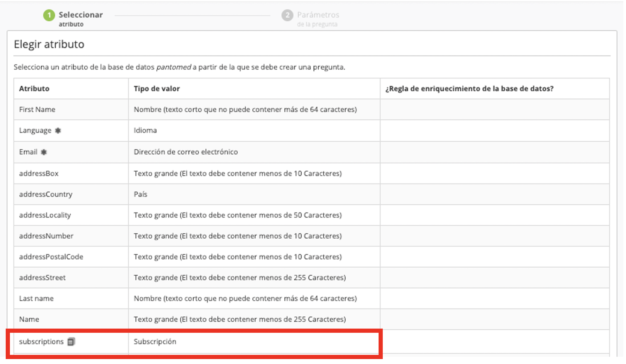626x364 pixels.
Task: Click the pantomed database name text
Action: click(174, 67)
